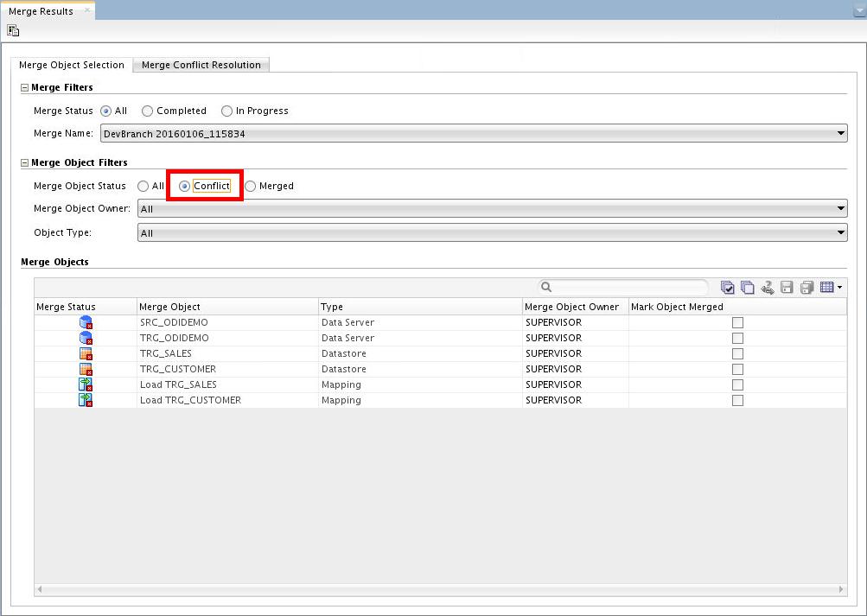
Task: Click the magnifier icon in the search box
Action: [546, 287]
